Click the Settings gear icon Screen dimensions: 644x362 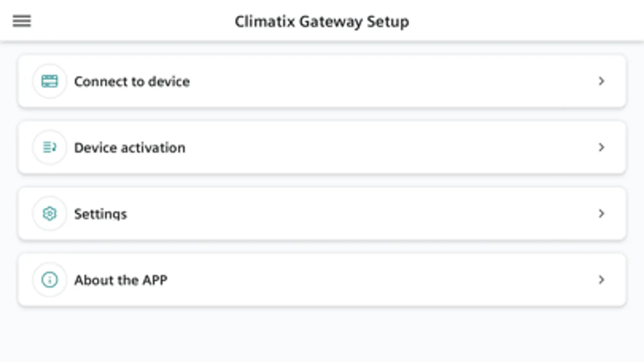point(50,214)
